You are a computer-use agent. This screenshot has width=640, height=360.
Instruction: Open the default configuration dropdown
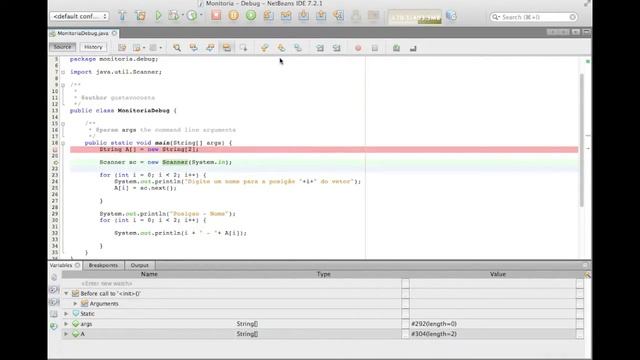coord(80,16)
